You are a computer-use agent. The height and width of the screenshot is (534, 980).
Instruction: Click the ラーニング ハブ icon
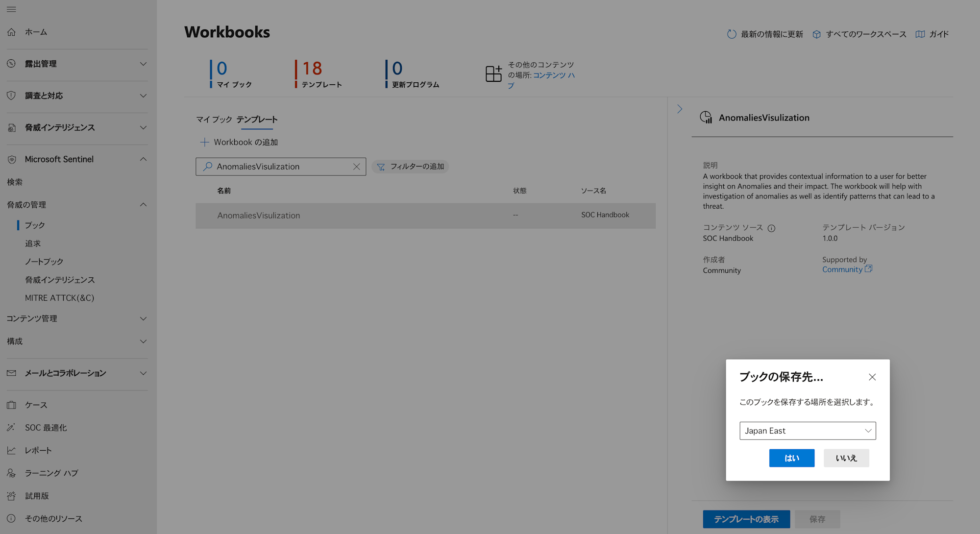(11, 473)
